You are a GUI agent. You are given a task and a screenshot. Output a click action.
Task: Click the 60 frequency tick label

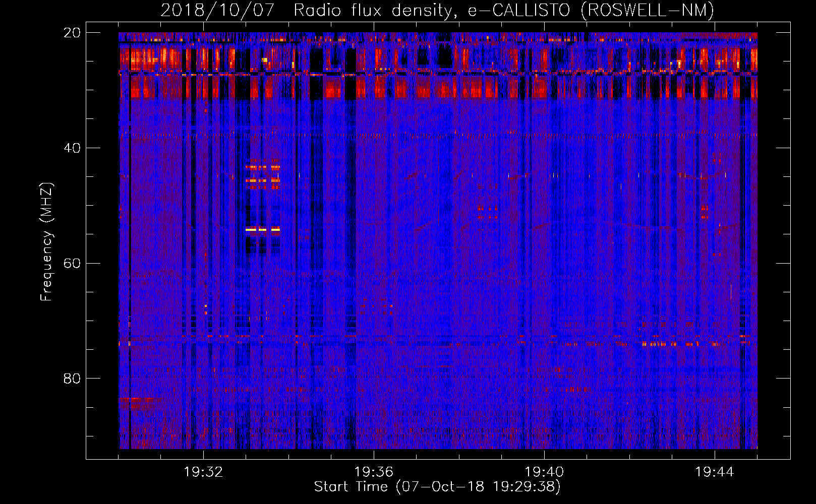click(x=72, y=263)
